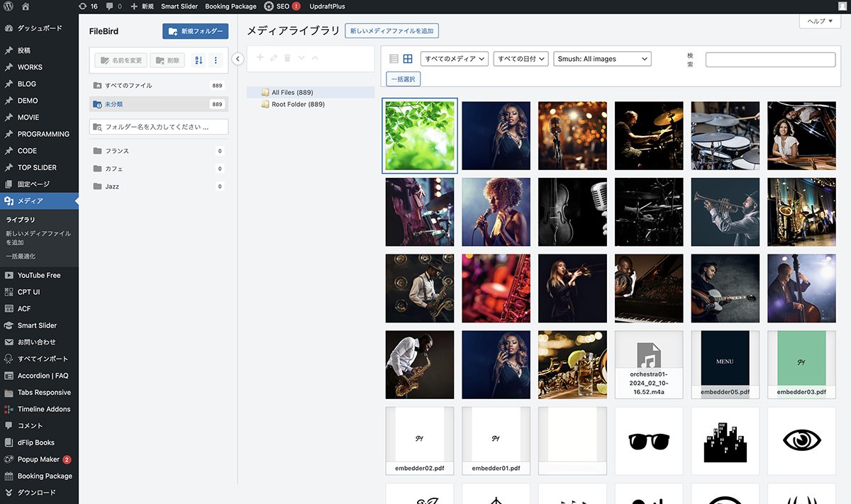The image size is (851, 504).
Task: Open the すべてのメディア filter dropdown
Action: point(455,59)
